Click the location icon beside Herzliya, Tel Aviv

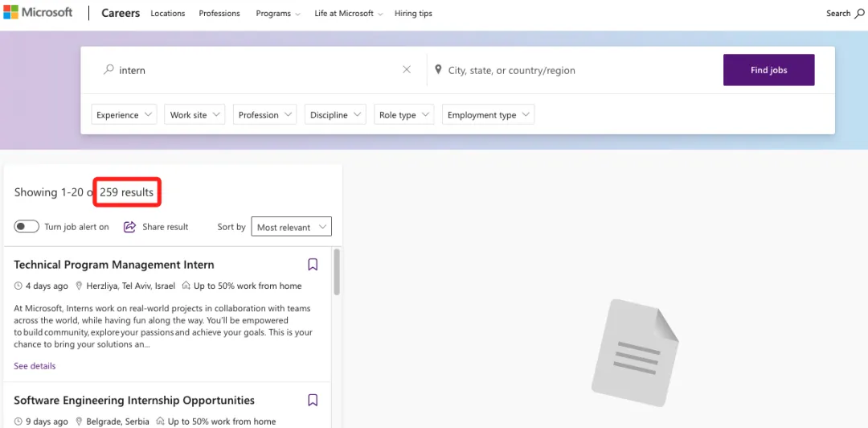coord(79,286)
